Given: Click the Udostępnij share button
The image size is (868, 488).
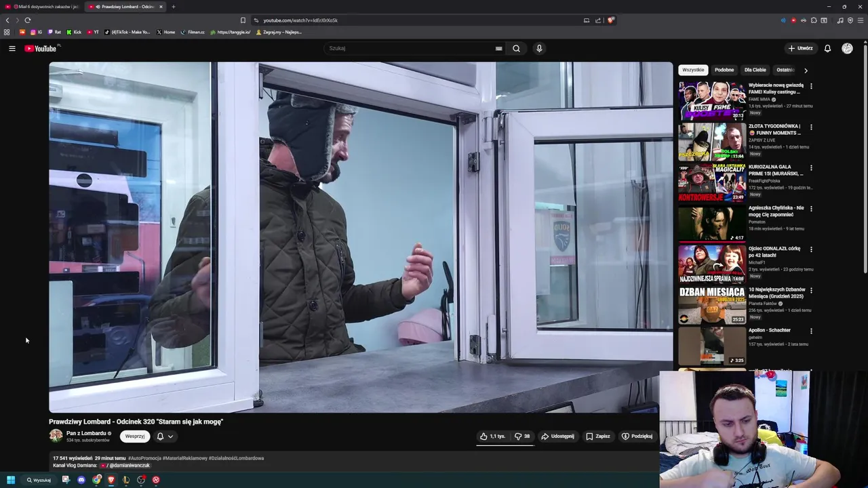Looking at the screenshot, I should [x=557, y=436].
